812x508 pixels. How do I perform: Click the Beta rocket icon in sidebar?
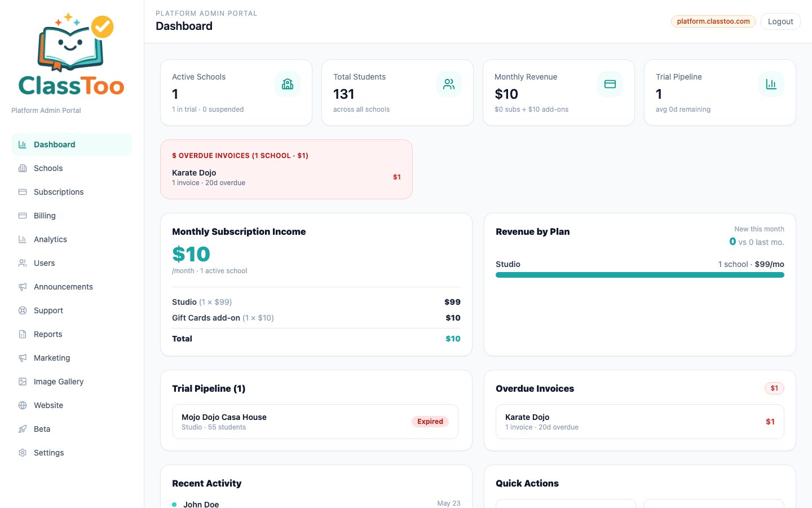pyautogui.click(x=23, y=429)
